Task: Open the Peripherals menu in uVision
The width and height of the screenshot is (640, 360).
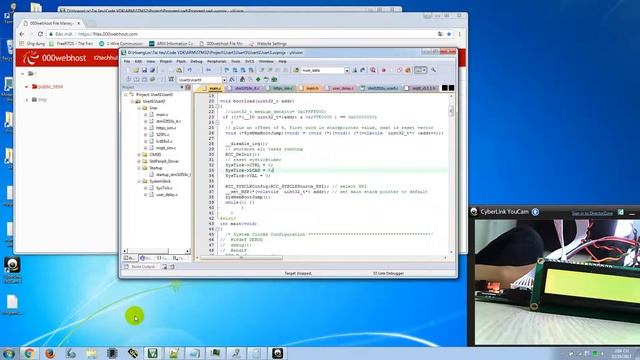Action: [x=217, y=61]
